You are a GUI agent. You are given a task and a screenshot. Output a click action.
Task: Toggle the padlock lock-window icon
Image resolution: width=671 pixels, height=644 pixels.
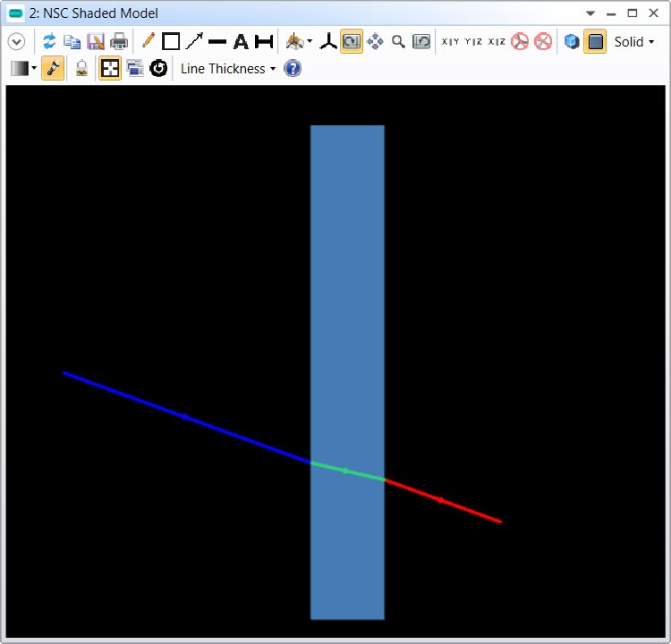click(81, 68)
